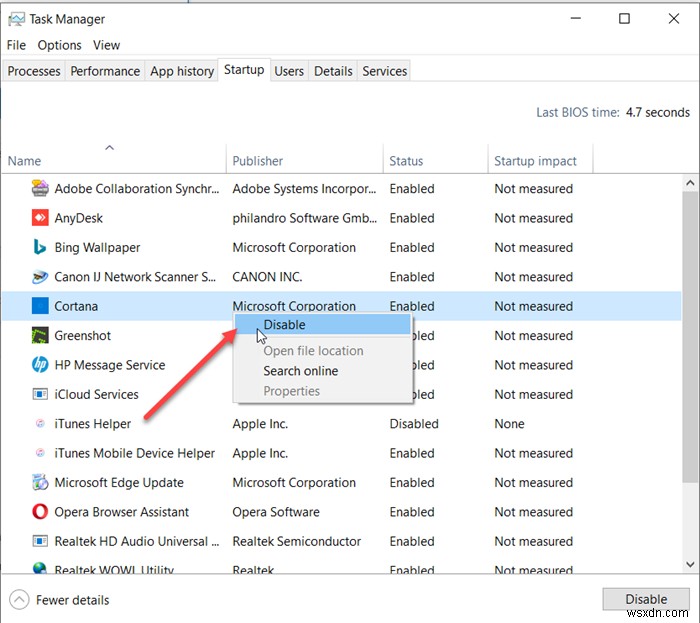Choose Disable in the context menu
This screenshot has height=623, width=700.
coord(322,324)
